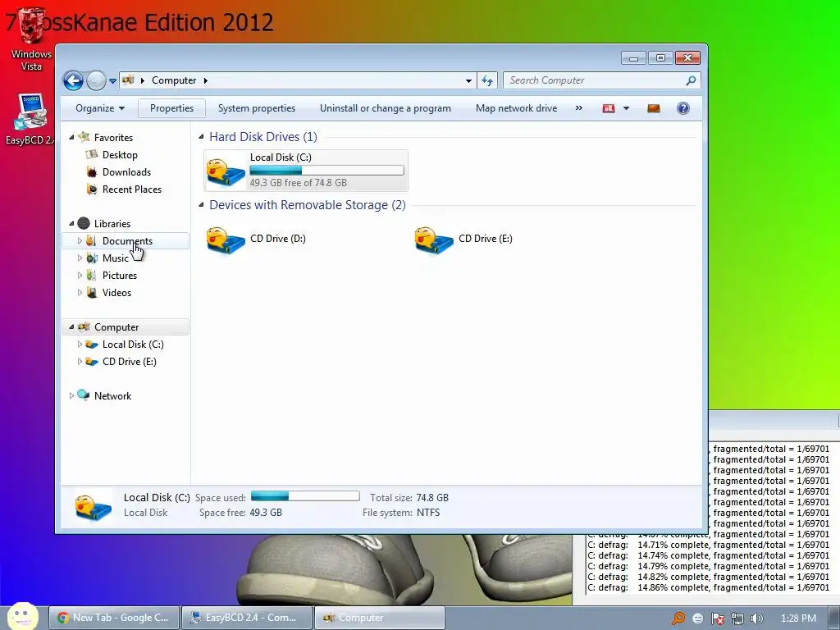This screenshot has height=630, width=840.
Task: Switch to New Tab - Google Chrome taskbar button
Action: (x=113, y=618)
